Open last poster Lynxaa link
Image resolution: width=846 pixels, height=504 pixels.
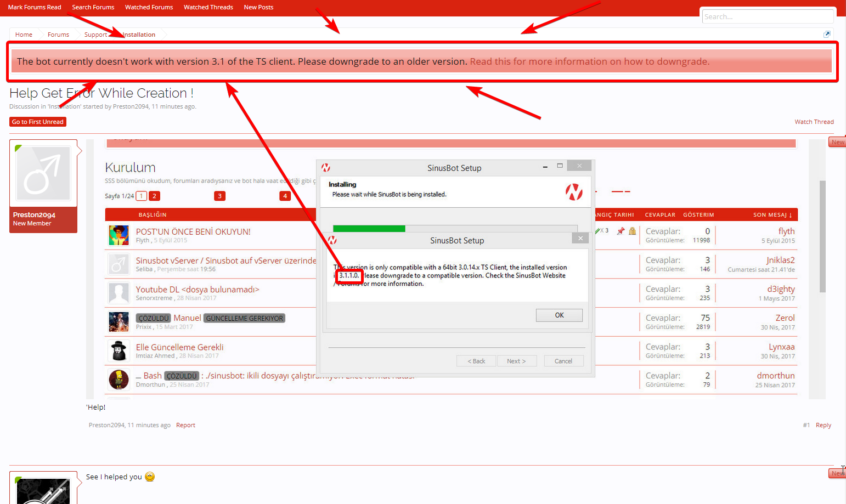click(782, 347)
